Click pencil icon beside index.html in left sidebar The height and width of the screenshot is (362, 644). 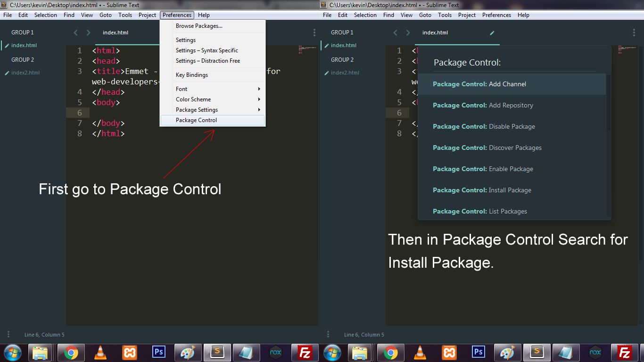pyautogui.click(x=7, y=46)
